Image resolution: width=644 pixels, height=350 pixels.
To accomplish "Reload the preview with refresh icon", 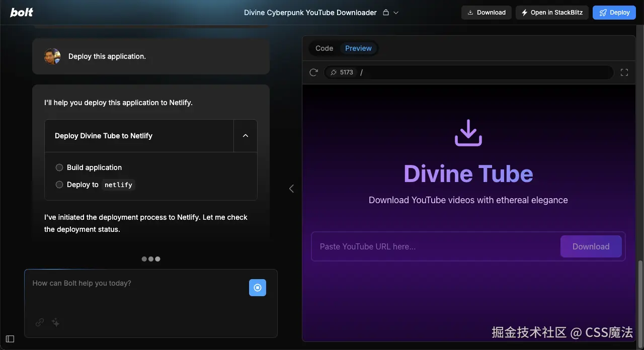I will point(314,72).
